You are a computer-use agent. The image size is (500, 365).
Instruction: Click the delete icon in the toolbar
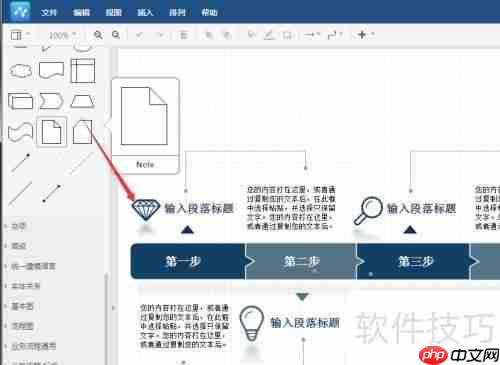tap(183, 35)
